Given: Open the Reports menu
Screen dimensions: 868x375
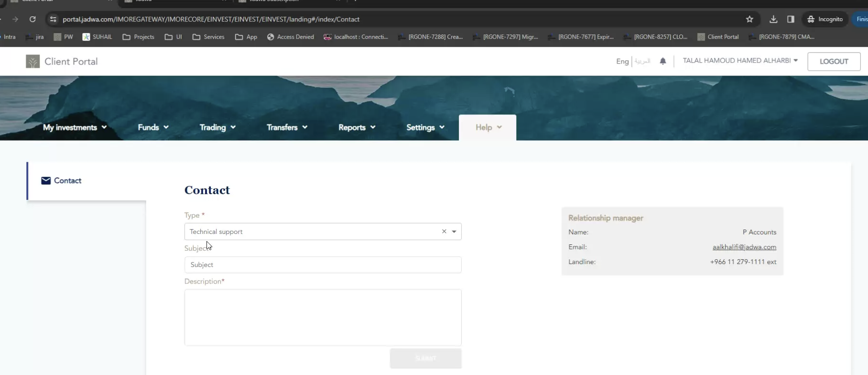Looking at the screenshot, I should pyautogui.click(x=357, y=127).
